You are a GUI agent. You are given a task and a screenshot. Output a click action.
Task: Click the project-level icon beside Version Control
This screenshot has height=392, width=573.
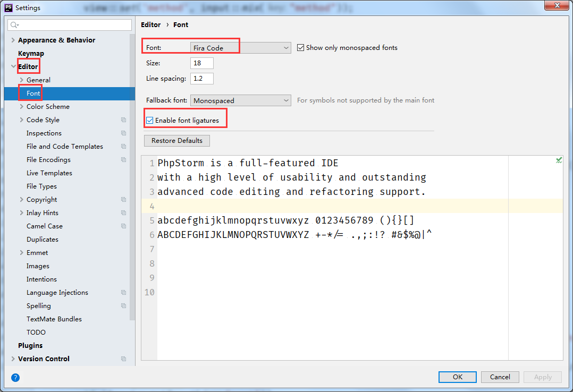click(123, 359)
